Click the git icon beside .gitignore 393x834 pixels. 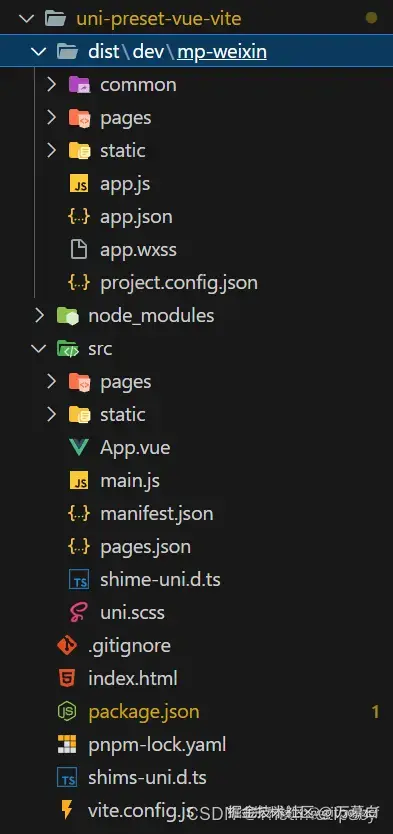tap(67, 645)
